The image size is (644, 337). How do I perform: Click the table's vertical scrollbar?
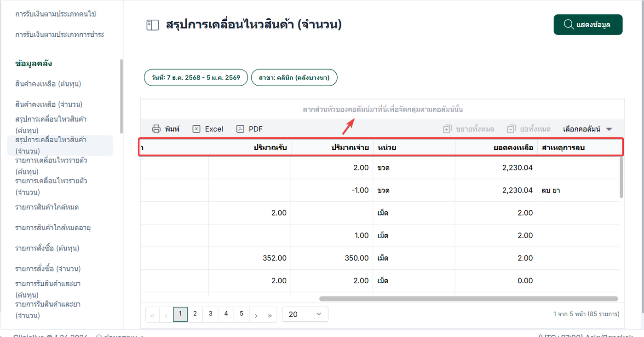point(621,177)
